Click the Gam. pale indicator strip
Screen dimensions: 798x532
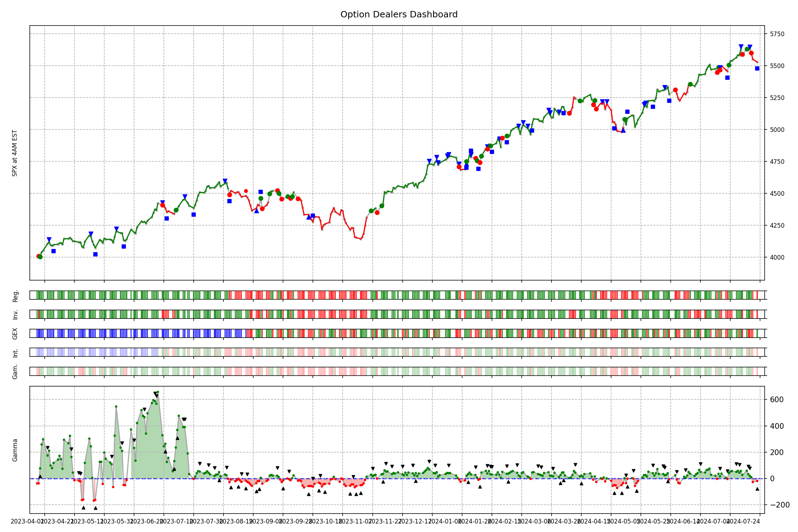(398, 371)
